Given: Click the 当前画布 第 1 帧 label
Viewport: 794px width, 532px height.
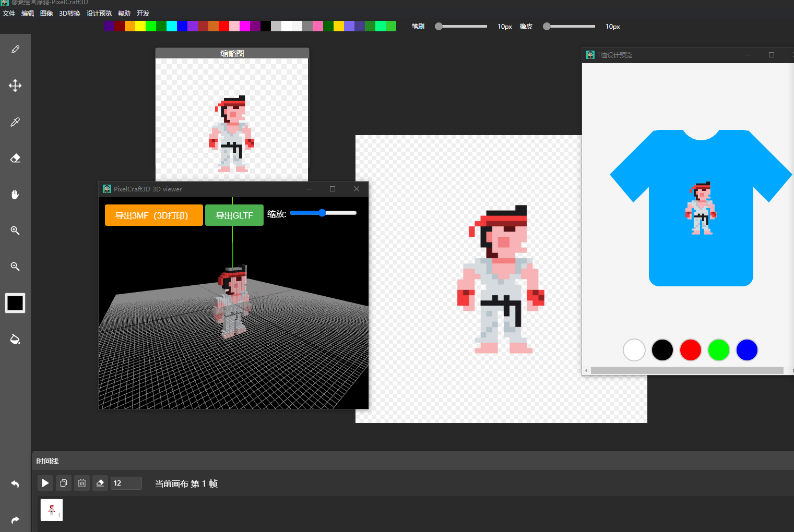Looking at the screenshot, I should [186, 483].
